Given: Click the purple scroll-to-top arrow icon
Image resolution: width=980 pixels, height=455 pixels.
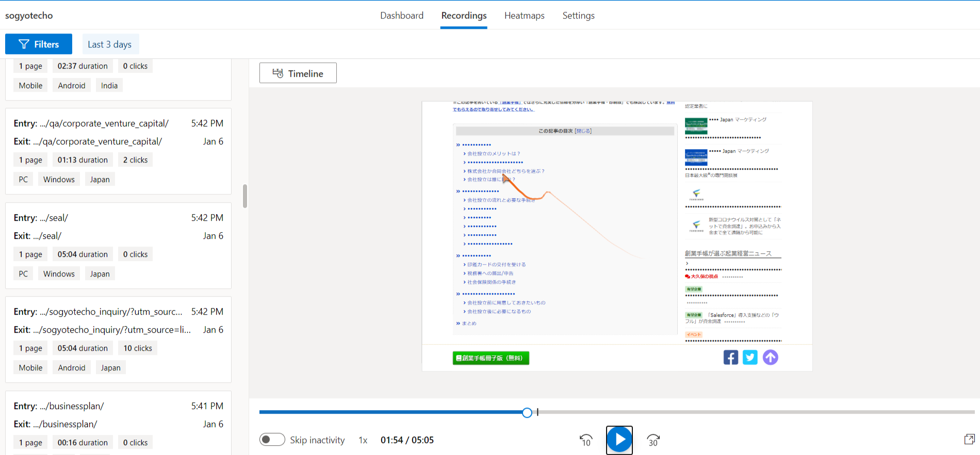Looking at the screenshot, I should pyautogui.click(x=770, y=358).
